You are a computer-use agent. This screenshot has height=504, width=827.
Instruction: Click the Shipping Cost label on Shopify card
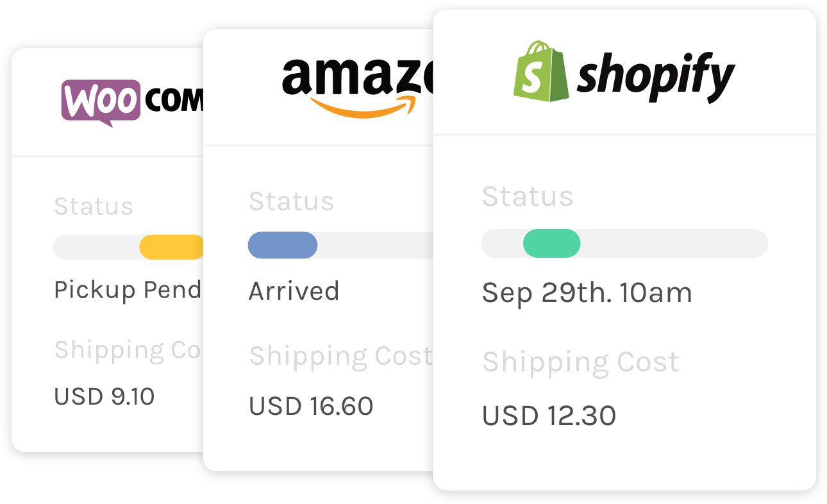tap(581, 362)
